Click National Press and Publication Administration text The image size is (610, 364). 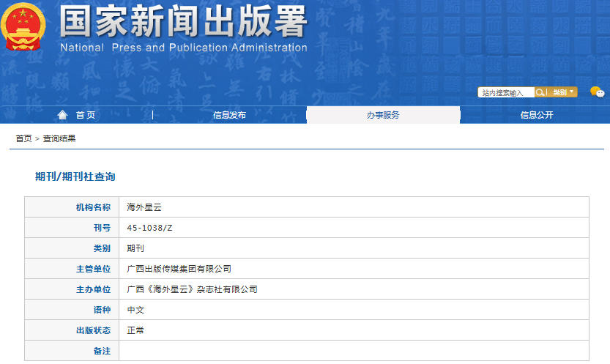coord(184,48)
